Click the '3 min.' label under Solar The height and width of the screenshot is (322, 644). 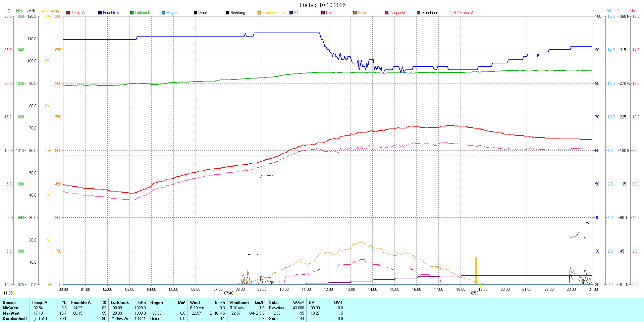click(274, 319)
